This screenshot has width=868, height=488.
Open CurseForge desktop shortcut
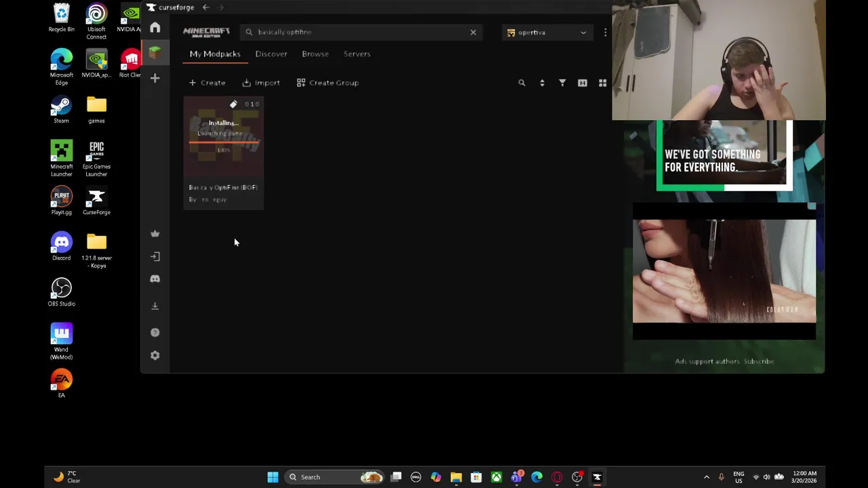(x=96, y=201)
